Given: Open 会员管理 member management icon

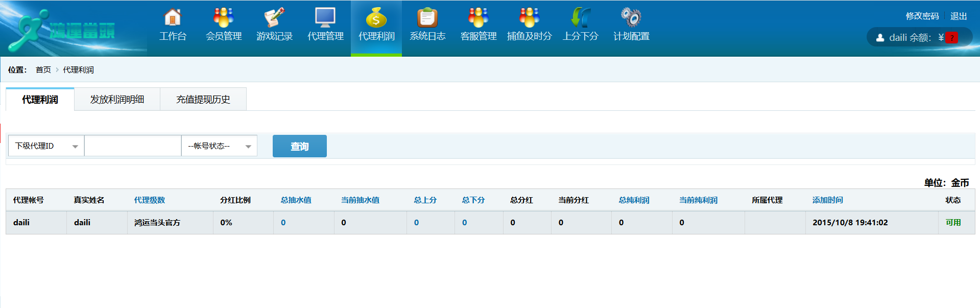Looking at the screenshot, I should click(x=223, y=18).
